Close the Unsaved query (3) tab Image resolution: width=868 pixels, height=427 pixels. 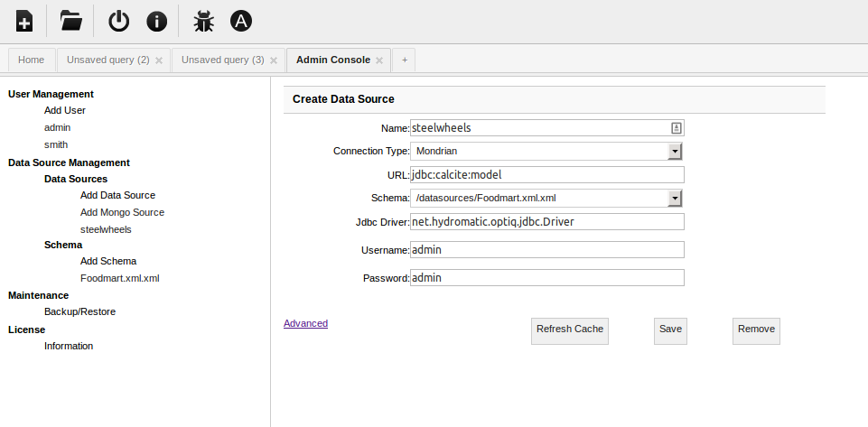coord(274,60)
